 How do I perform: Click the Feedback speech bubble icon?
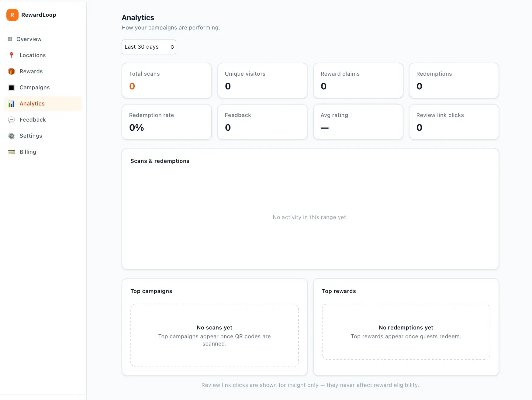[x=11, y=120]
